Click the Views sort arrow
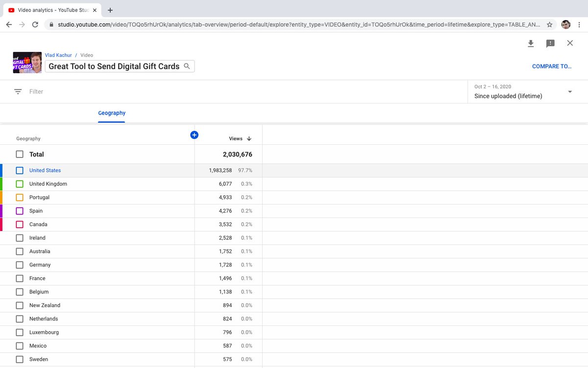Image resolution: width=588 pixels, height=368 pixels. tap(249, 139)
